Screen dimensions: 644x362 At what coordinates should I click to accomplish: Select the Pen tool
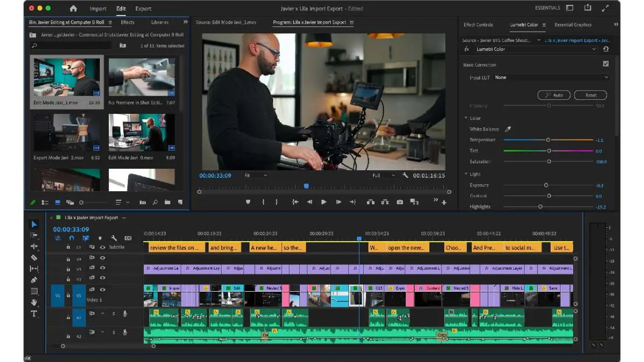click(x=34, y=280)
